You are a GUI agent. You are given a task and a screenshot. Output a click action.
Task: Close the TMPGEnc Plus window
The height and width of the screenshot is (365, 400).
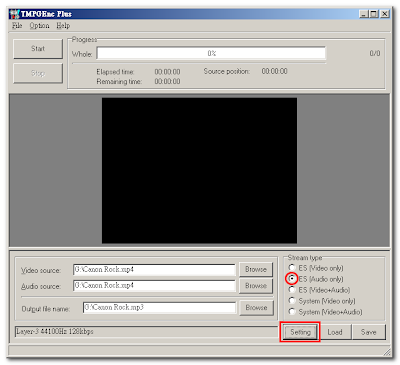(385, 14)
